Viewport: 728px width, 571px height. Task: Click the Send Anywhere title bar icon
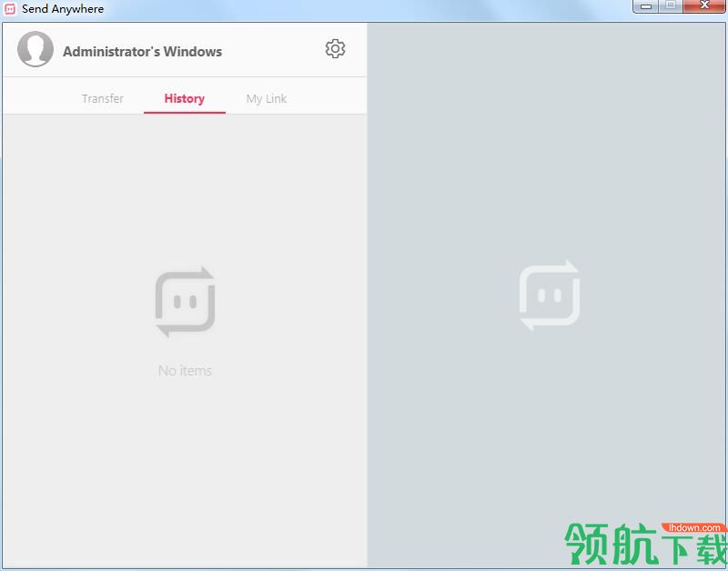click(10, 9)
